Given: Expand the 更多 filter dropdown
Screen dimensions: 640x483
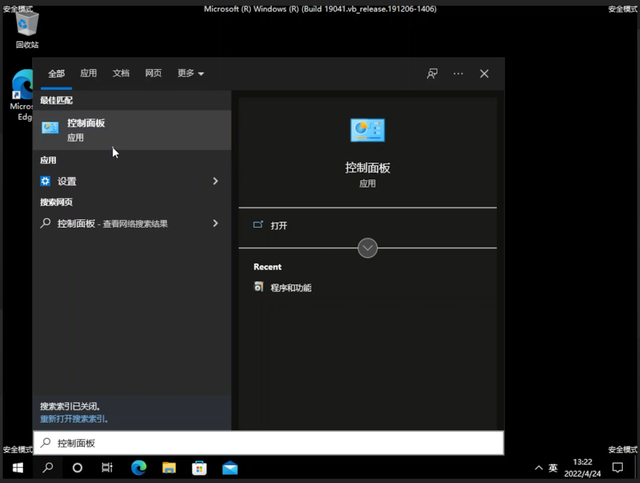Looking at the screenshot, I should click(190, 74).
